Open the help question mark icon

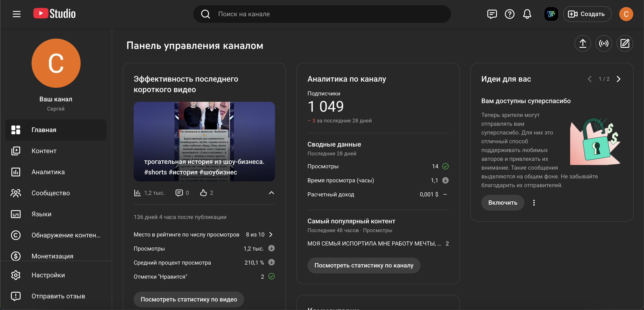click(x=509, y=14)
